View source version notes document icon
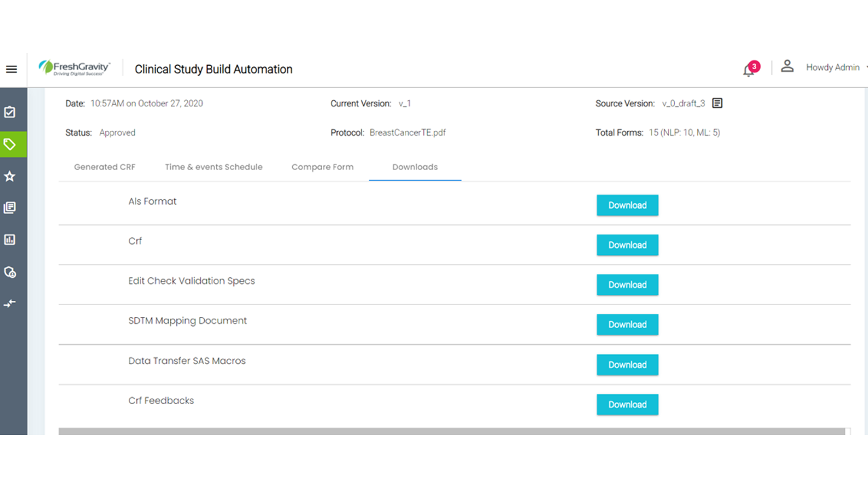This screenshot has height=488, width=868. (x=717, y=103)
